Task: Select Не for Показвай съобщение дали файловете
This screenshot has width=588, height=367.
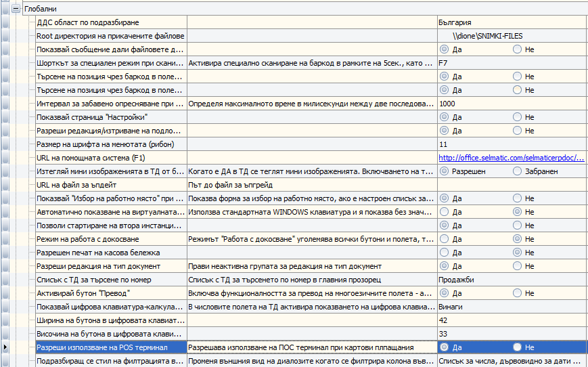Action: pyautogui.click(x=517, y=49)
